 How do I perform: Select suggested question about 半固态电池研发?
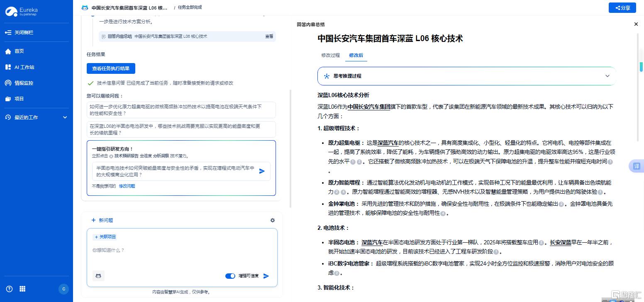point(181,129)
